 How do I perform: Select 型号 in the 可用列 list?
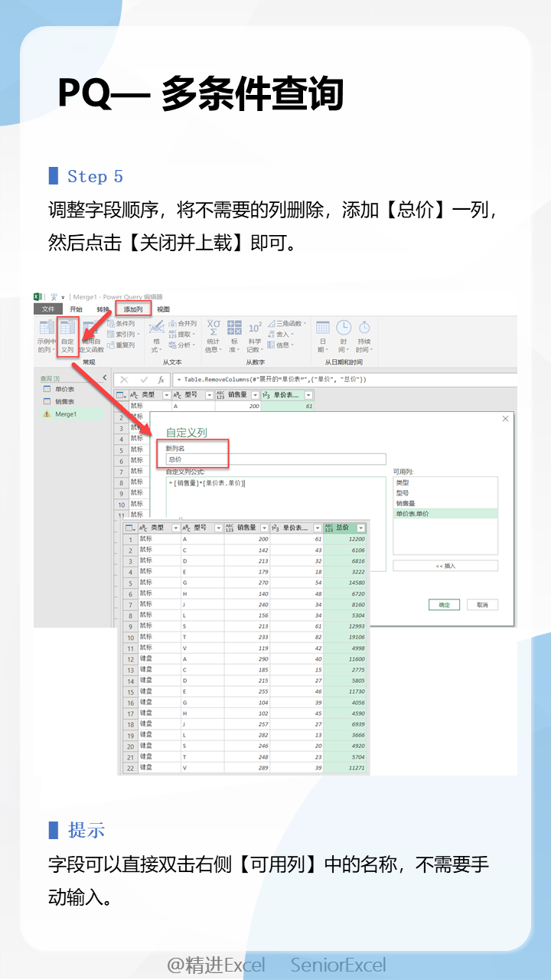445,493
